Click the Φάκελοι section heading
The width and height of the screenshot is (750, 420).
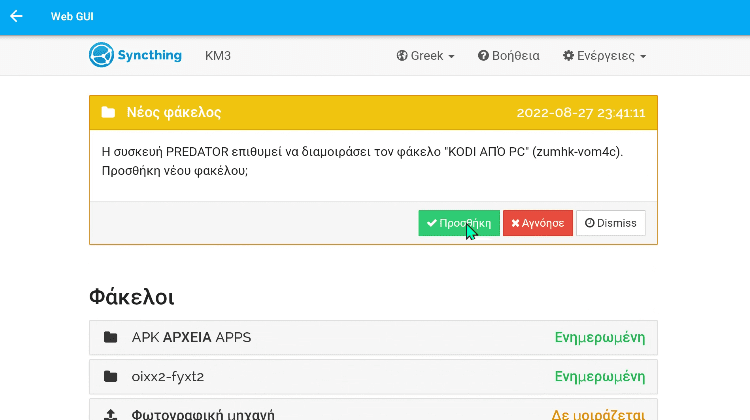point(132,297)
